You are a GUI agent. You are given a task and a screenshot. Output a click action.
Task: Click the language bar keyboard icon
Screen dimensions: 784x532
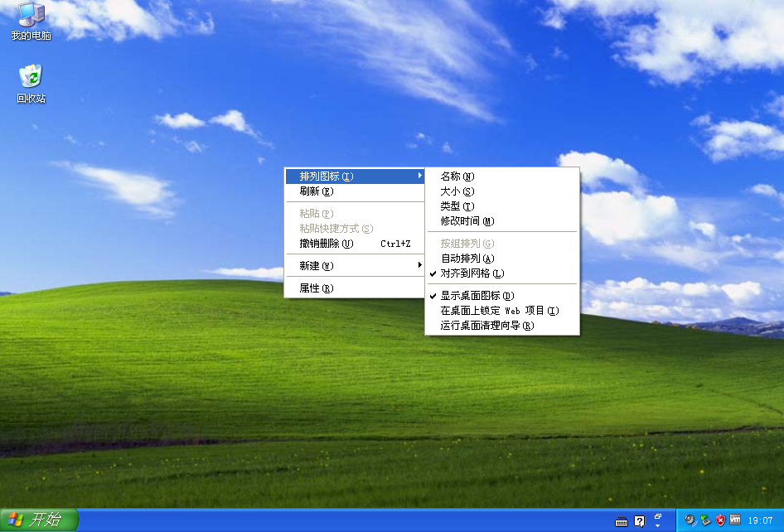click(622, 521)
